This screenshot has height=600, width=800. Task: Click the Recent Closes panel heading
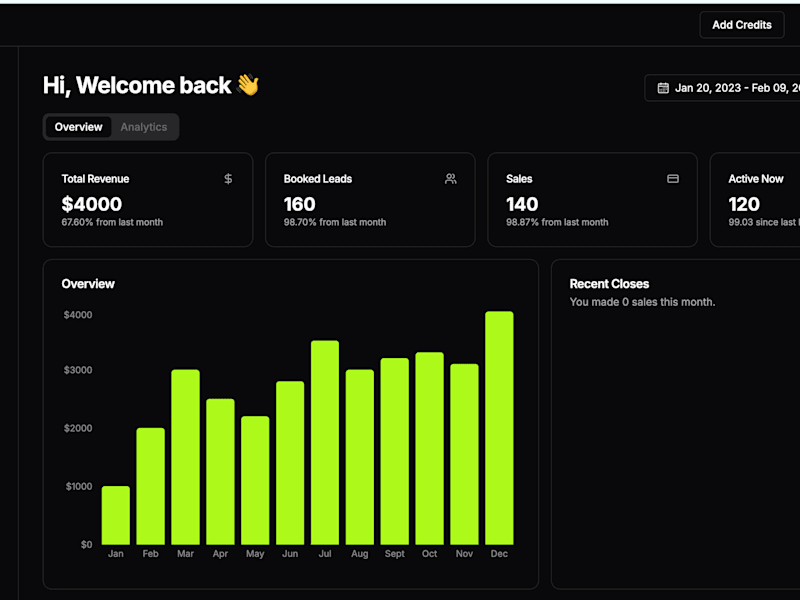click(x=609, y=284)
